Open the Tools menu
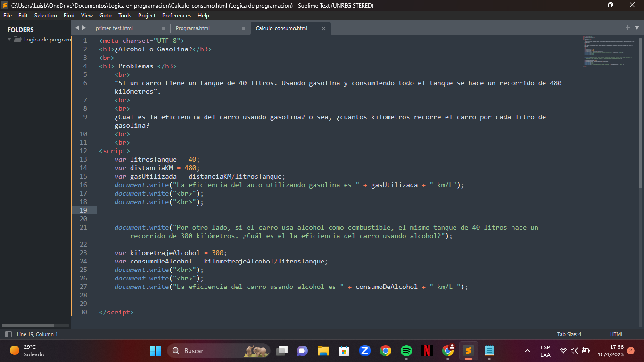Image resolution: width=644 pixels, height=362 pixels. pos(124,16)
